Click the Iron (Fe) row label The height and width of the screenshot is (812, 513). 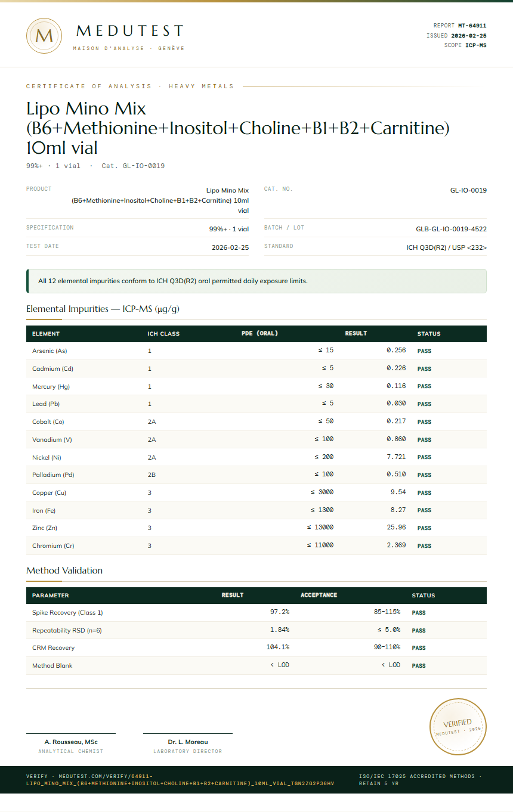point(45,510)
